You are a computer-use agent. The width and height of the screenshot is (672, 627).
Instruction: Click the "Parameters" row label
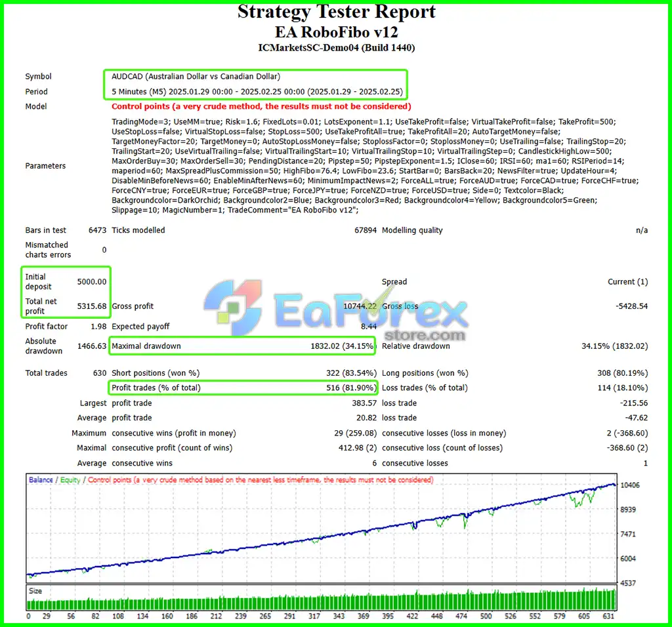(45, 166)
